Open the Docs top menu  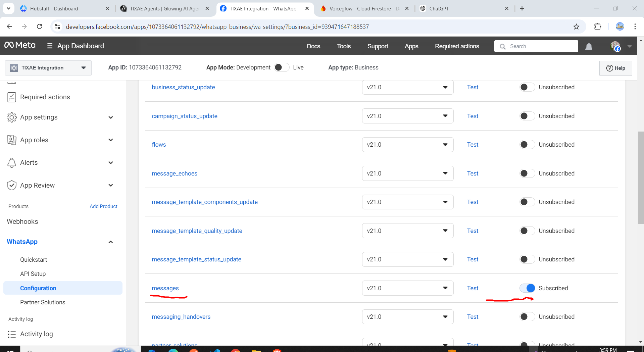point(313,46)
